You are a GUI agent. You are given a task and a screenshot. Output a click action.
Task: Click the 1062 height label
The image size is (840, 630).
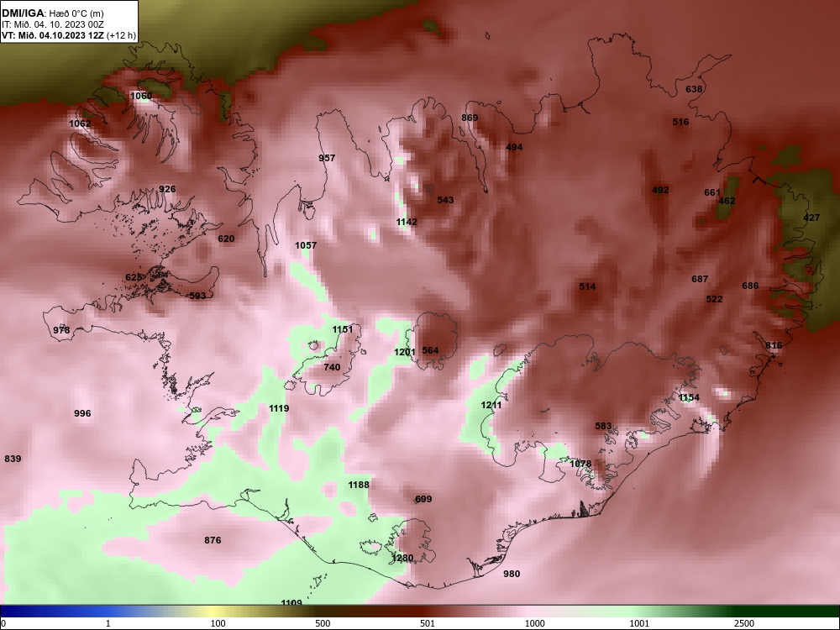point(80,123)
